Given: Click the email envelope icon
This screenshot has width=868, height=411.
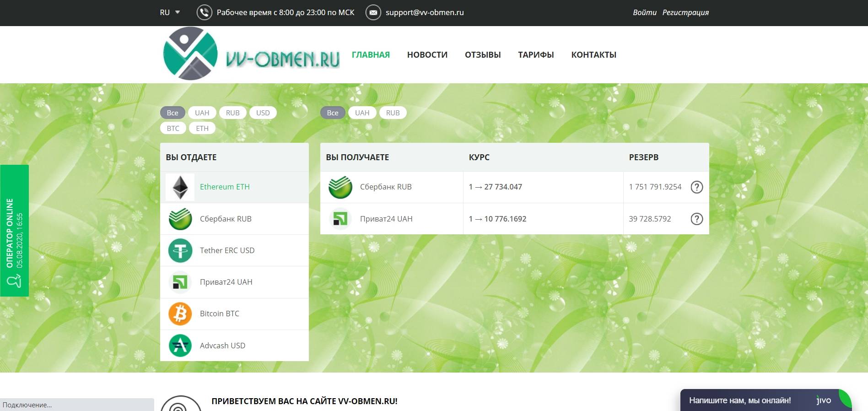Looking at the screenshot, I should (x=373, y=12).
